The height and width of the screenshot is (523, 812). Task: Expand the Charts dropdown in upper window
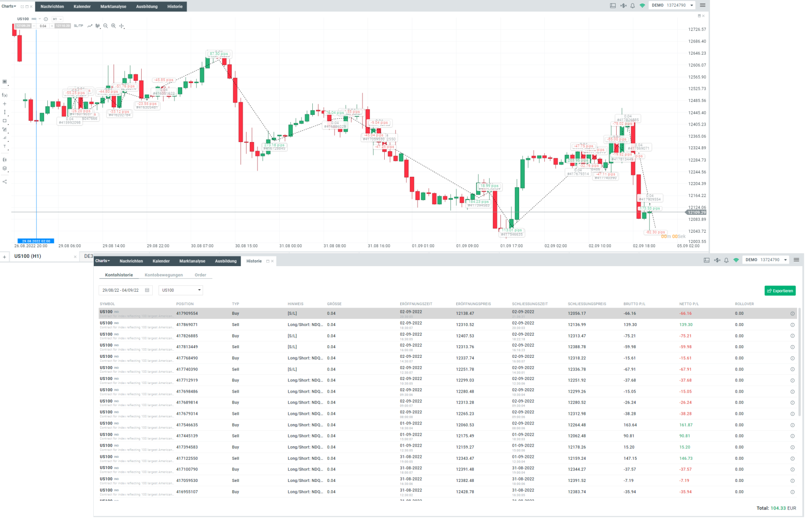pos(9,6)
